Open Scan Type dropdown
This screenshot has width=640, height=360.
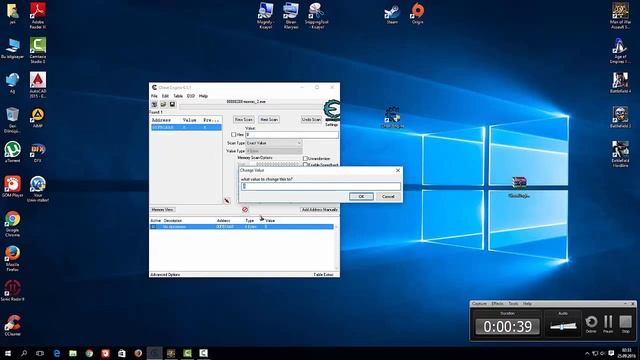coord(274,143)
